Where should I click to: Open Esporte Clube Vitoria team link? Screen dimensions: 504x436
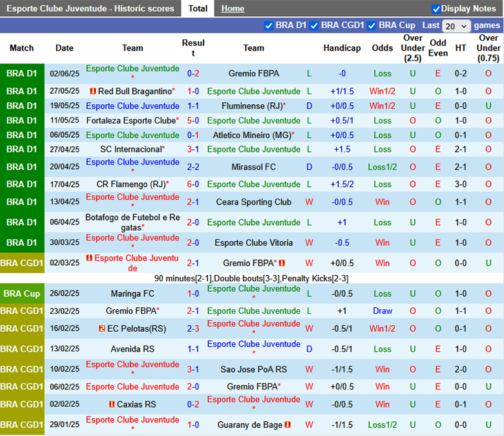point(253,243)
